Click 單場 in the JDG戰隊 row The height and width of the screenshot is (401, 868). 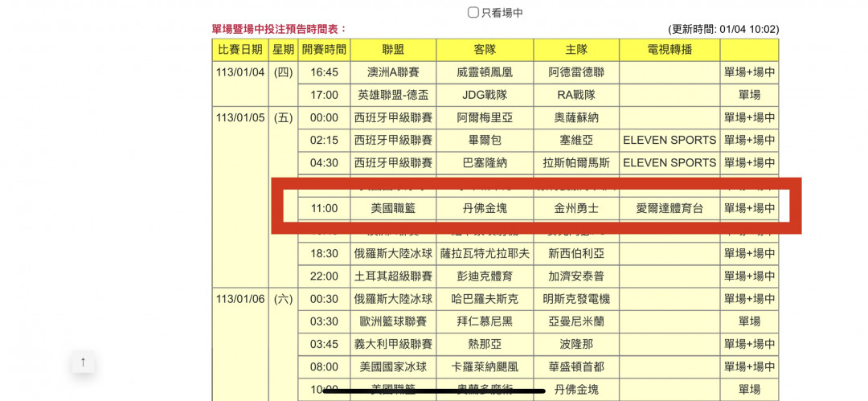(749, 95)
